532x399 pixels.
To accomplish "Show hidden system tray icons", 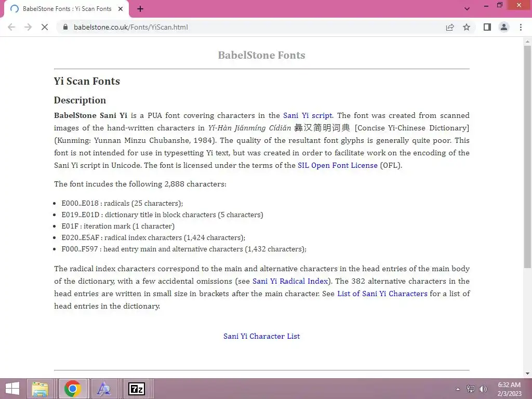I will [x=458, y=389].
